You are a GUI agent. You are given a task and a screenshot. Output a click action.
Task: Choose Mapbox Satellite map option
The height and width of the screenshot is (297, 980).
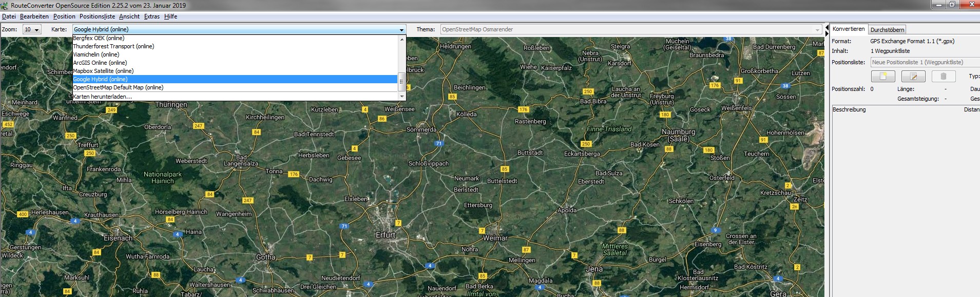(x=103, y=71)
